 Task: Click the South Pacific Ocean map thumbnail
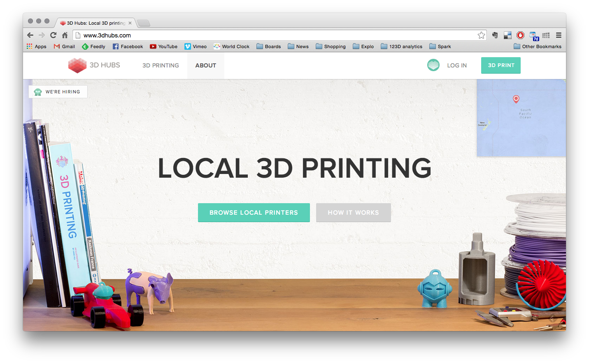[521, 118]
